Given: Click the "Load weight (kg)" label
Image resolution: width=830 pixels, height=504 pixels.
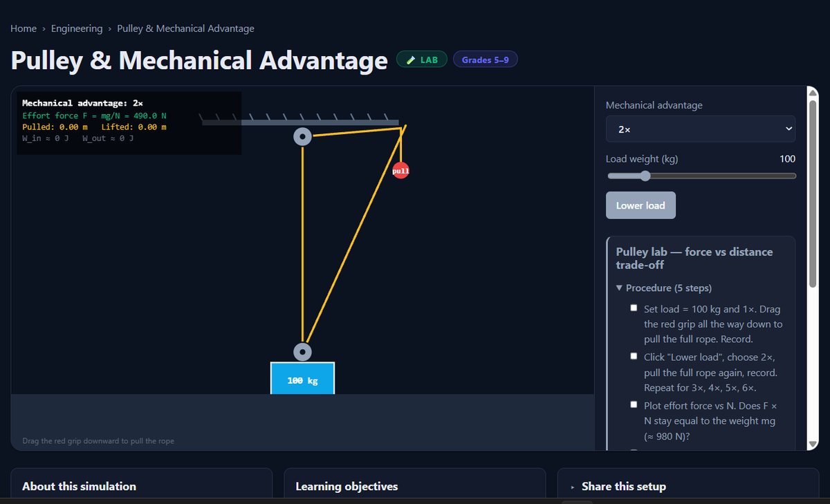Looking at the screenshot, I should 642,159.
